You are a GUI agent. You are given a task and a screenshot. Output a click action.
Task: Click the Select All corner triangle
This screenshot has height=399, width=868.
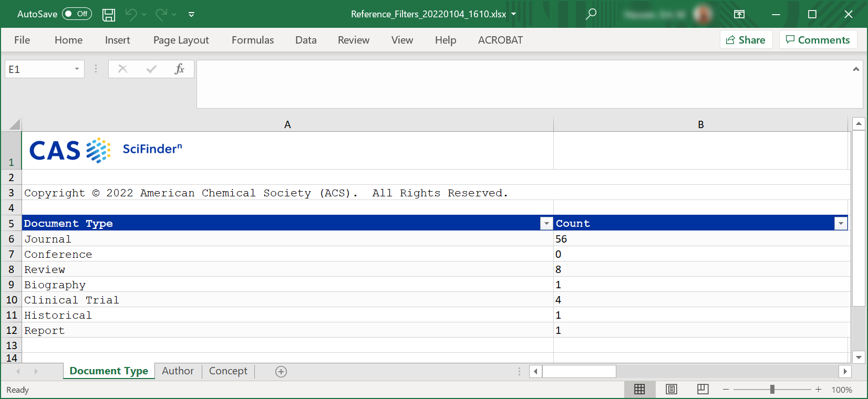point(14,124)
